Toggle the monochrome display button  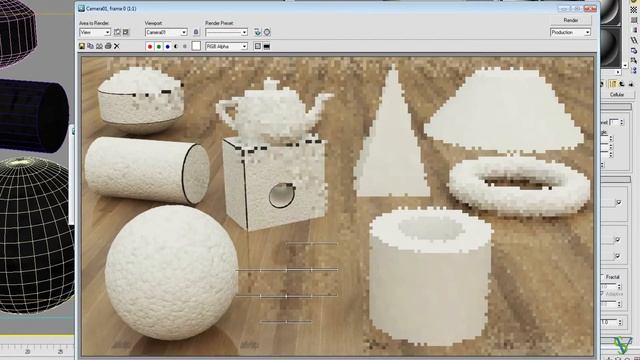(x=185, y=47)
